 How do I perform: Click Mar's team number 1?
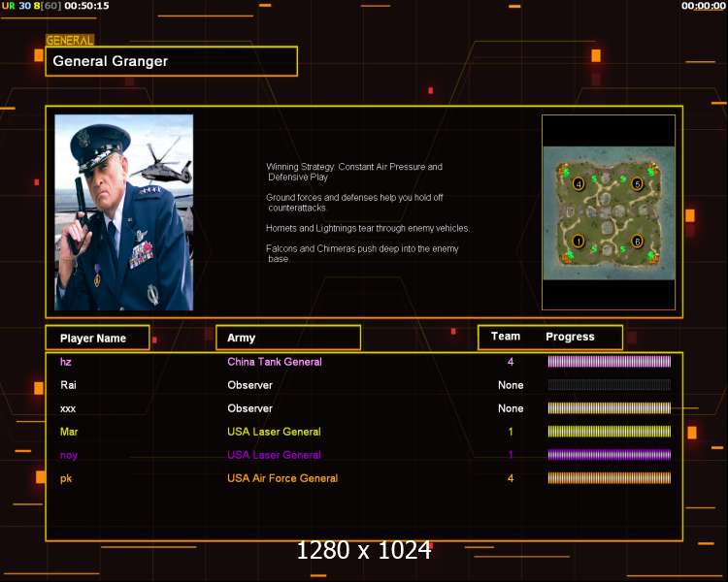(x=511, y=432)
